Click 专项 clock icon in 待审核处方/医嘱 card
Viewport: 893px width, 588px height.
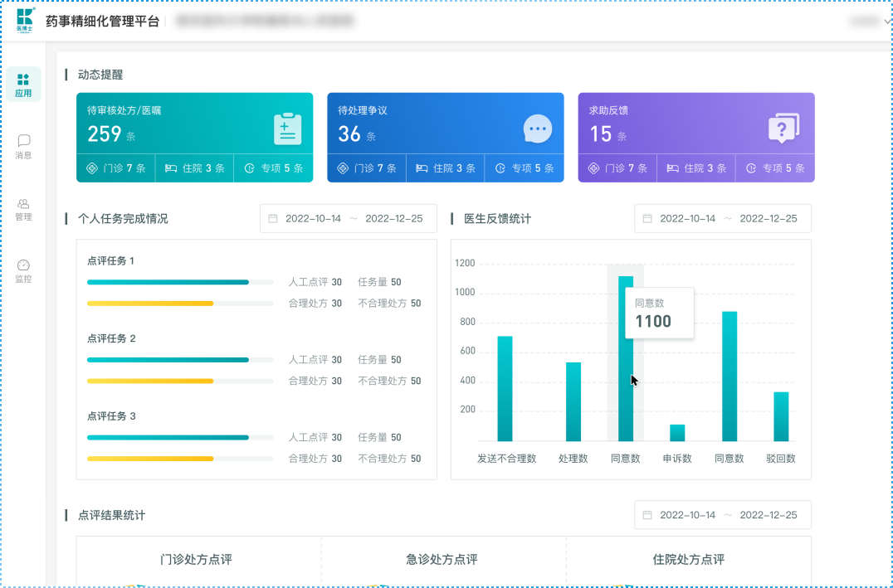pyautogui.click(x=249, y=168)
